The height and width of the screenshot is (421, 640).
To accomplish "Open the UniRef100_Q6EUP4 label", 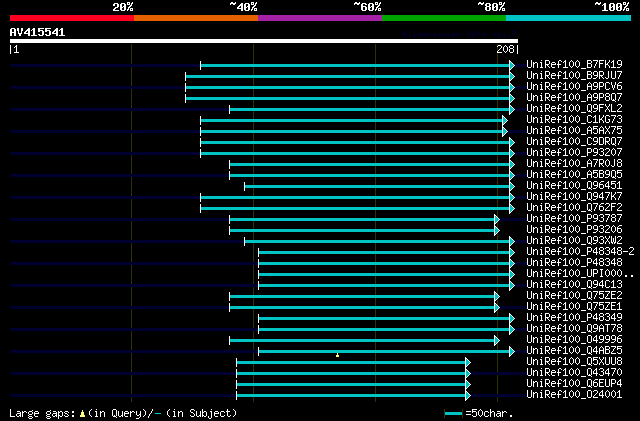I will (x=574, y=384).
